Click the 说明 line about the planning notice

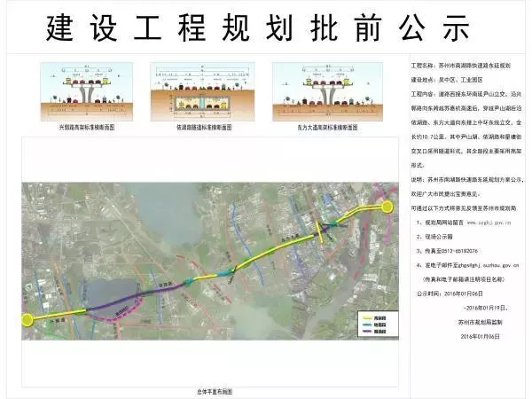(467, 180)
